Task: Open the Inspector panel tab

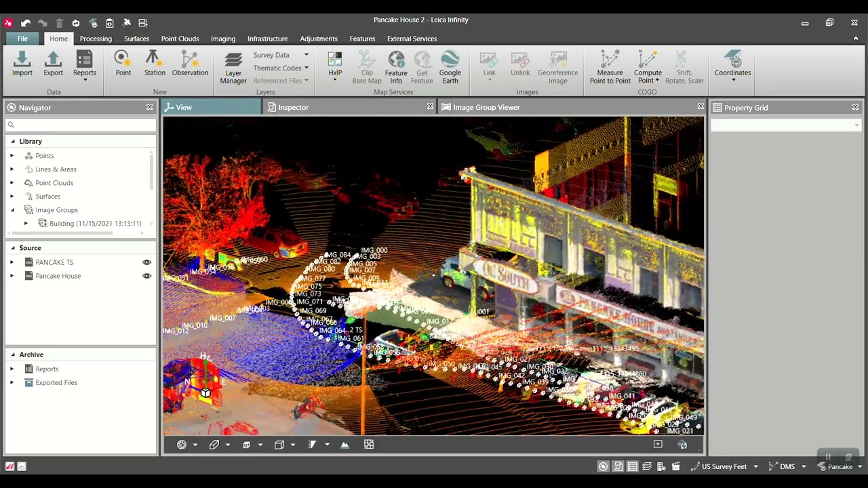Action: click(x=293, y=107)
